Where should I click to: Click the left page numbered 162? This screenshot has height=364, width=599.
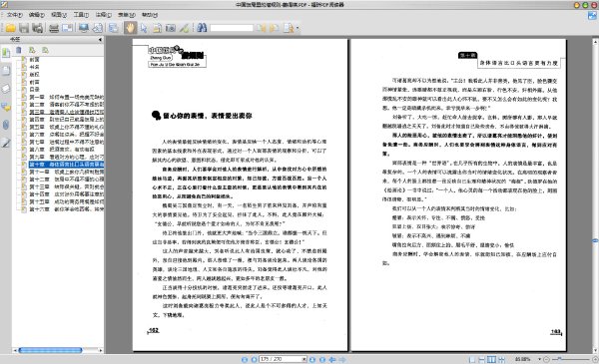point(241,194)
